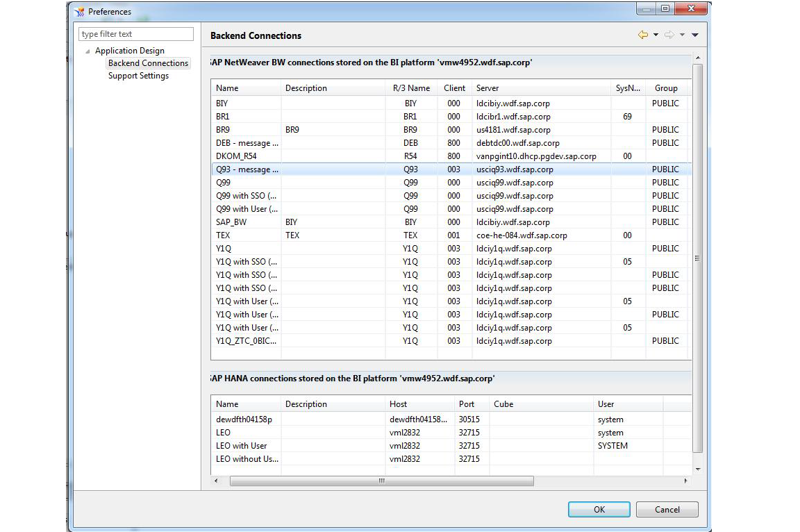
Task: Open the view menu dropdown at top right
Action: click(x=694, y=34)
